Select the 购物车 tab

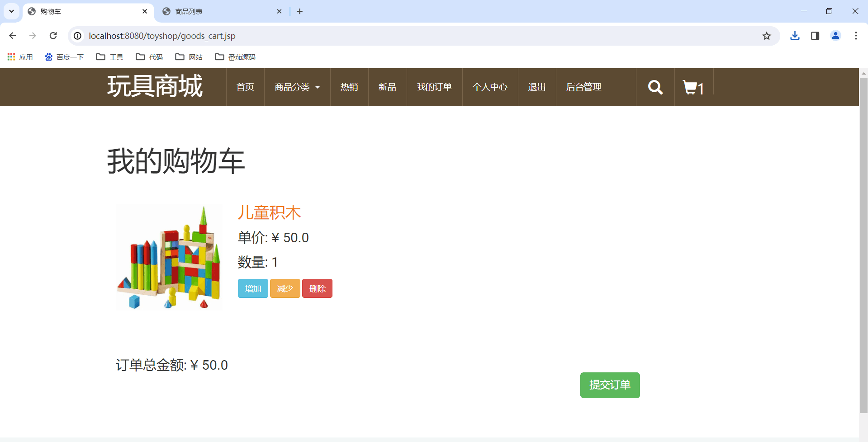tap(88, 11)
